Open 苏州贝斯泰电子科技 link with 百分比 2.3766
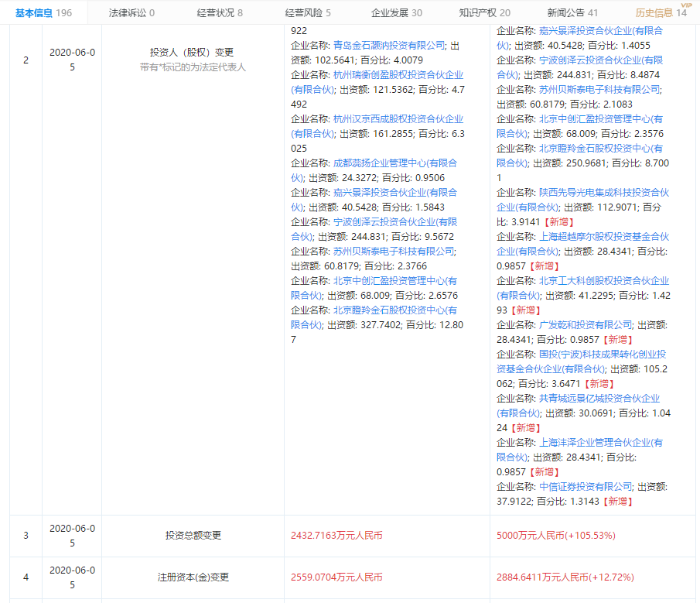 pyautogui.click(x=394, y=251)
